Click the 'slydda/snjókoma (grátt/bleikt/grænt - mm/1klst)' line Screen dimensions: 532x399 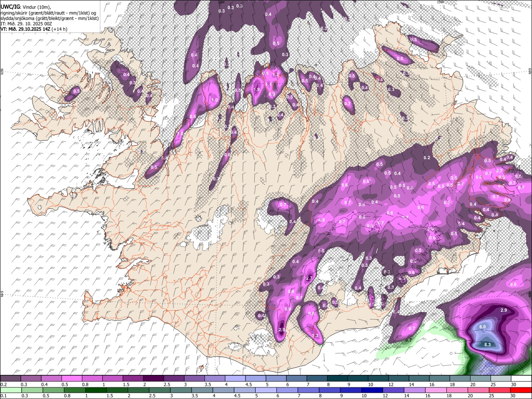click(x=49, y=18)
